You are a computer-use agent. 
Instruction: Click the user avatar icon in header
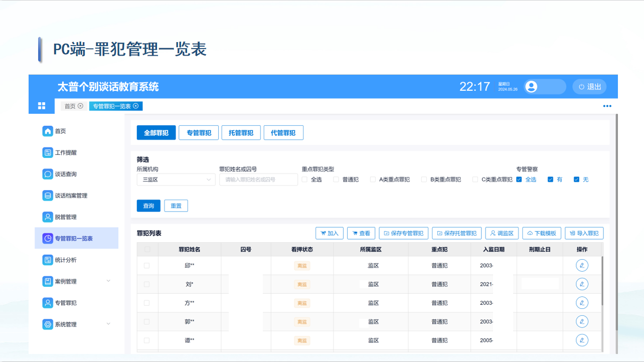pyautogui.click(x=531, y=87)
